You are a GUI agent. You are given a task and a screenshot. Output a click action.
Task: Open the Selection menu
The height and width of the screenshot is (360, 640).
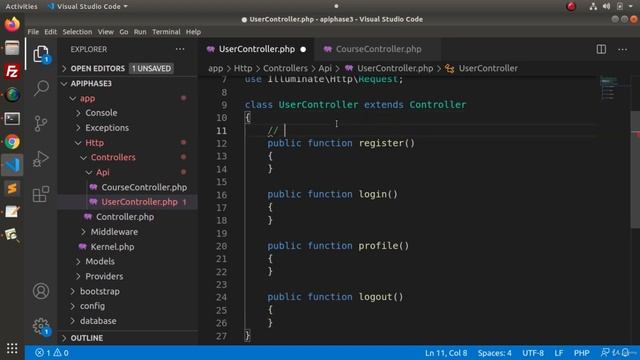click(77, 32)
